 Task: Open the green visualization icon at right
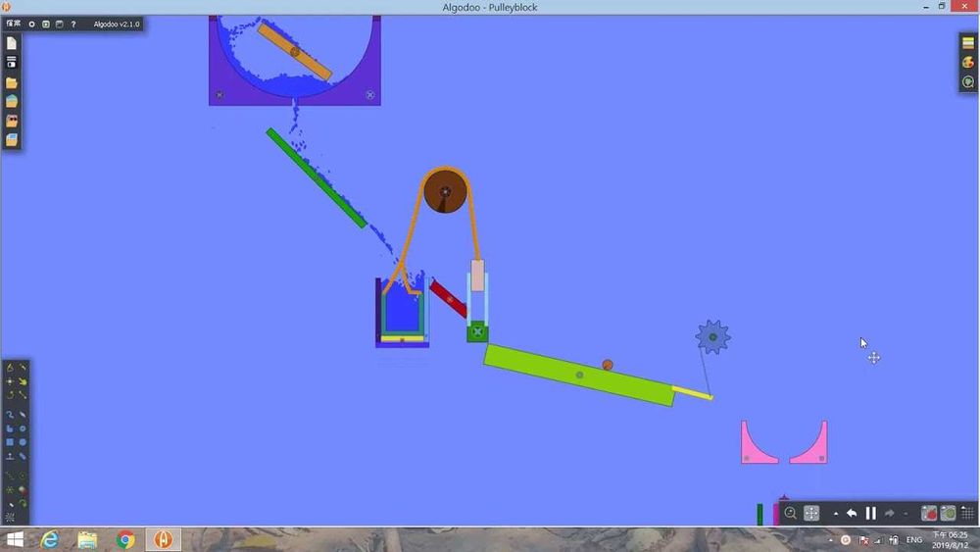[x=968, y=82]
